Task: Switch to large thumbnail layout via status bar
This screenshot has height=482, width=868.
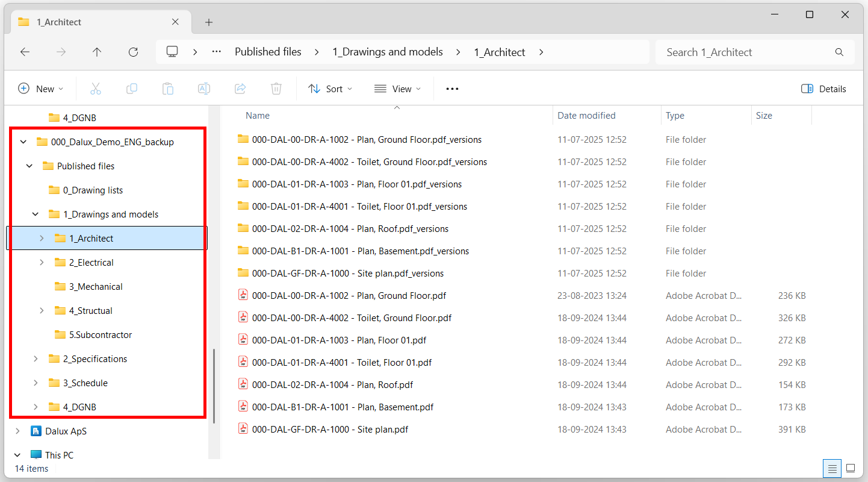Action: coord(851,468)
